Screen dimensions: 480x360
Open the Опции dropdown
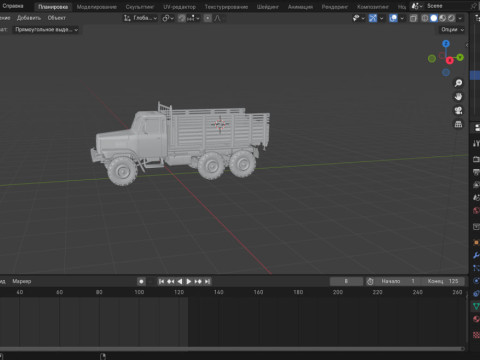[452, 30]
